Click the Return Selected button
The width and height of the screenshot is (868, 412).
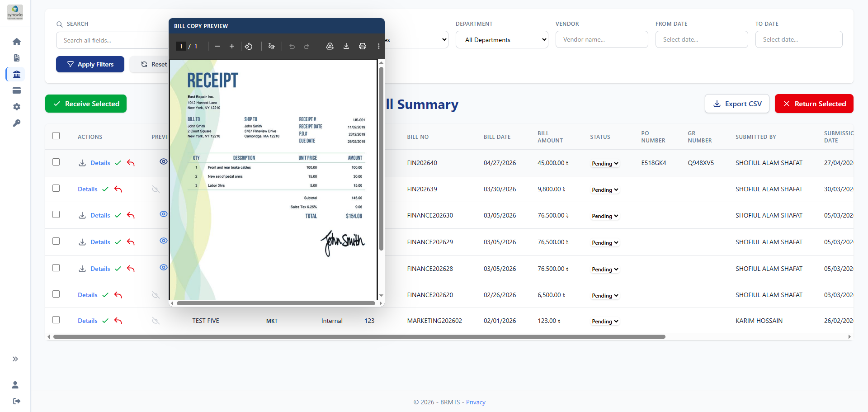814,104
